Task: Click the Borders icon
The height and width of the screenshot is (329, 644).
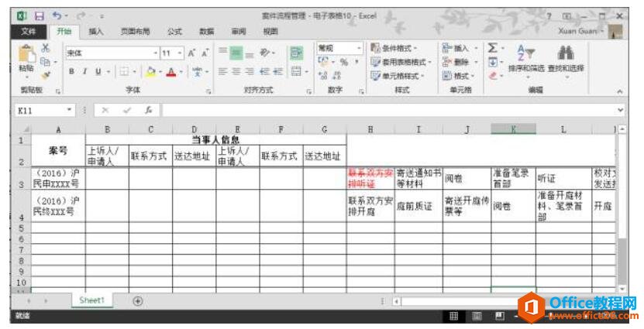Action: point(124,72)
